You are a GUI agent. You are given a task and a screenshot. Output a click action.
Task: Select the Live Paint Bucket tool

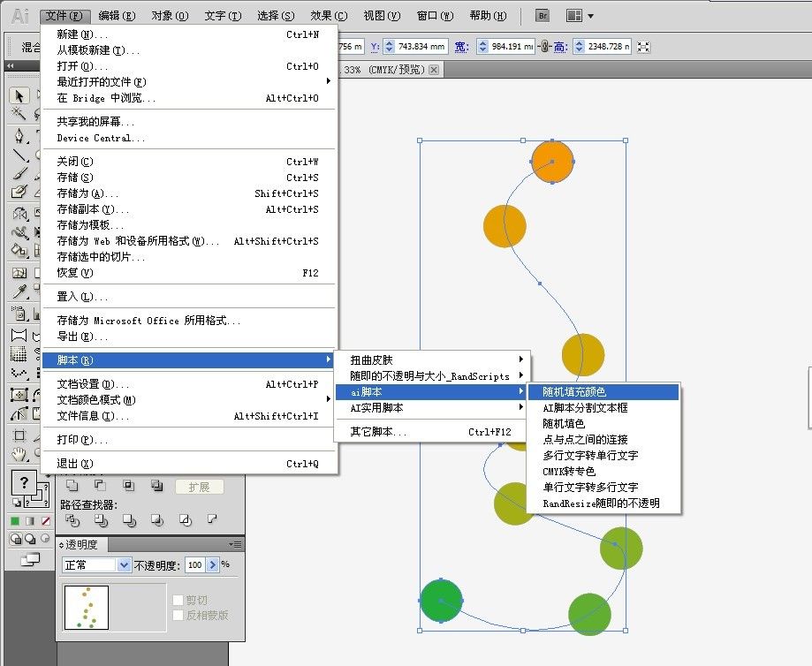point(19,250)
